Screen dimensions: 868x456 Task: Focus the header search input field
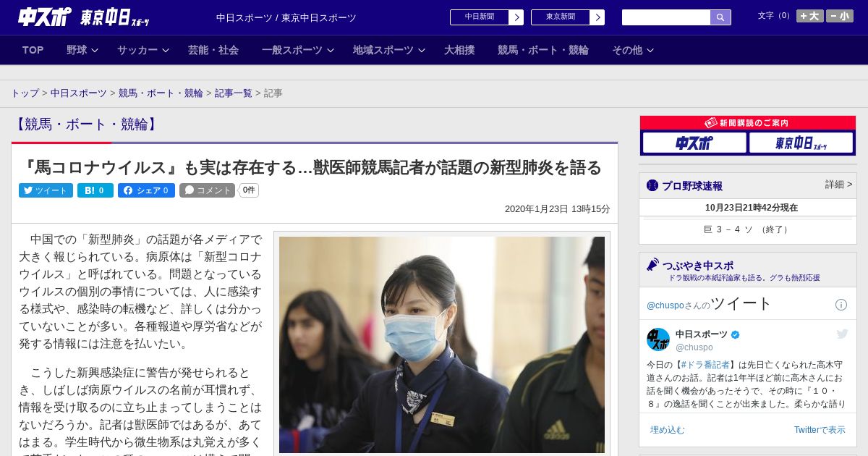(x=666, y=17)
